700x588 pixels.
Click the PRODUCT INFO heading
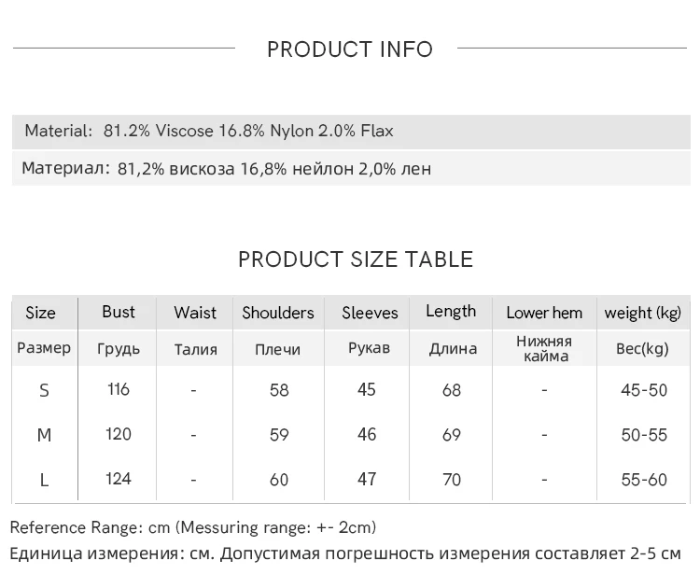coord(350,49)
